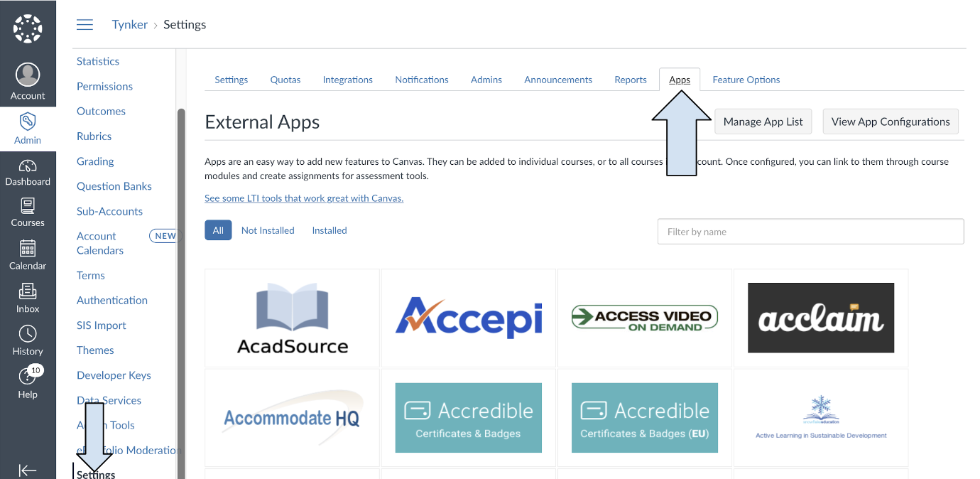Open the Accredible Certificates & Badges tile
980x479 pixels.
pos(468,417)
